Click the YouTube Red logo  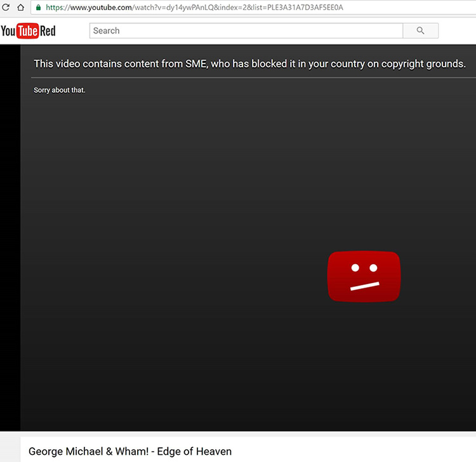coord(29,31)
